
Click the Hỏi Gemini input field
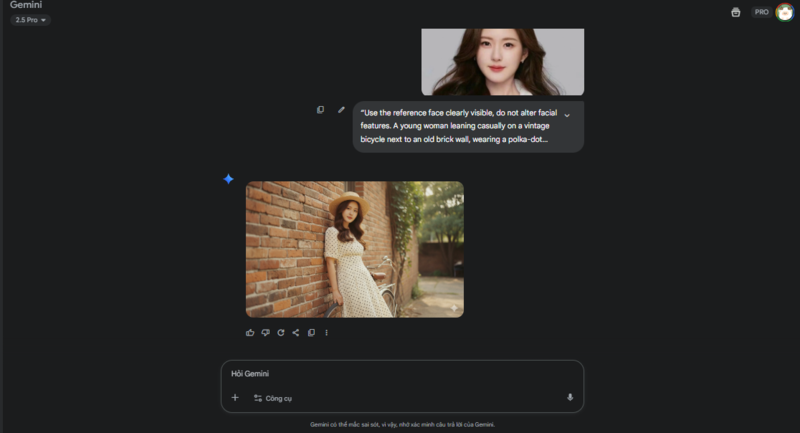pyautogui.click(x=400, y=374)
